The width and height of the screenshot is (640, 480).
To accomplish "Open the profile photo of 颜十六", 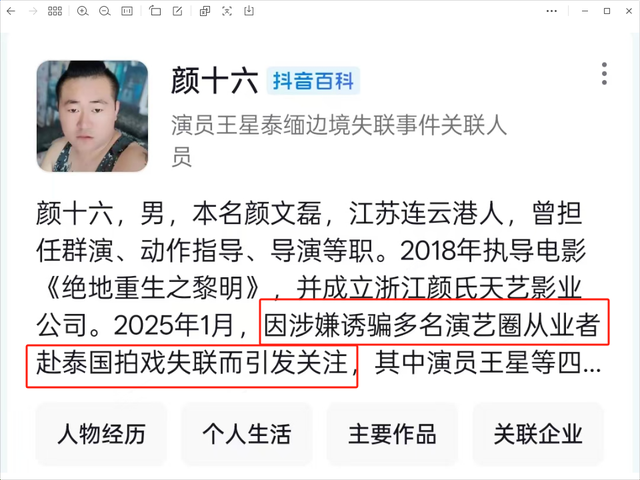I will coord(92,116).
